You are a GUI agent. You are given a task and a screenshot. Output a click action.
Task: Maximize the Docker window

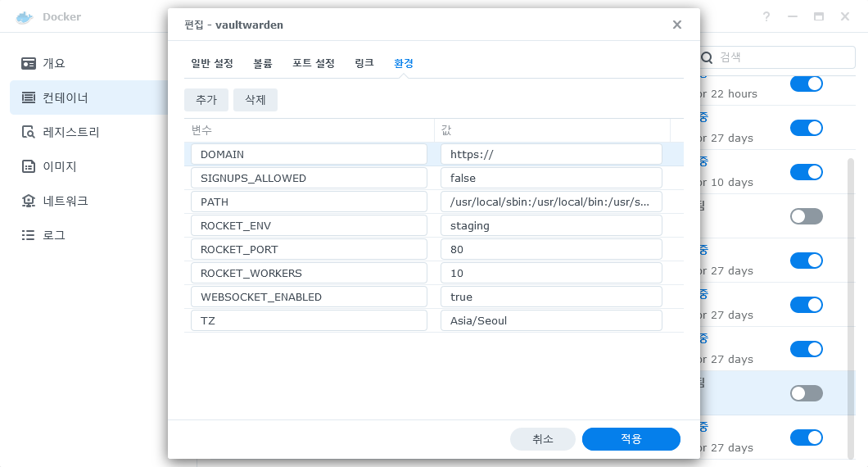tap(819, 16)
